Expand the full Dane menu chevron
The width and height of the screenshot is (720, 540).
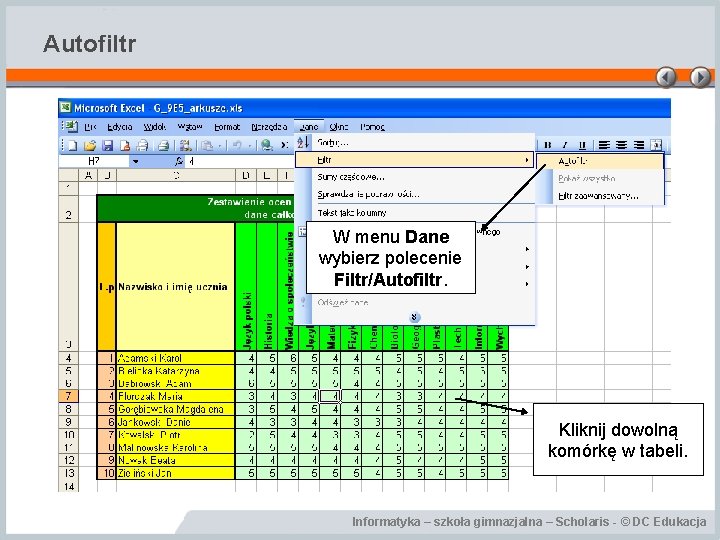click(414, 317)
